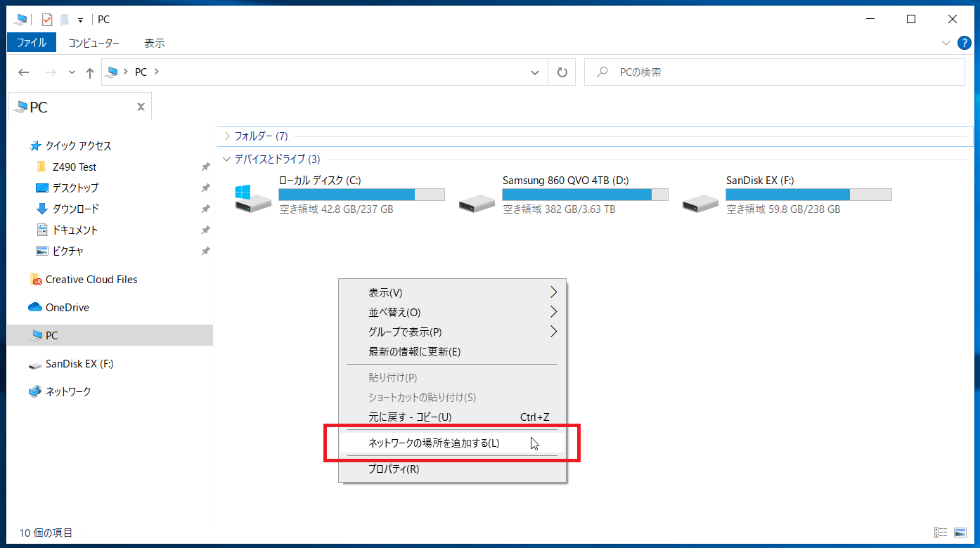Click the 空き領域 382 GB/3.63 TB text
The width and height of the screenshot is (980, 548).
pyautogui.click(x=559, y=209)
